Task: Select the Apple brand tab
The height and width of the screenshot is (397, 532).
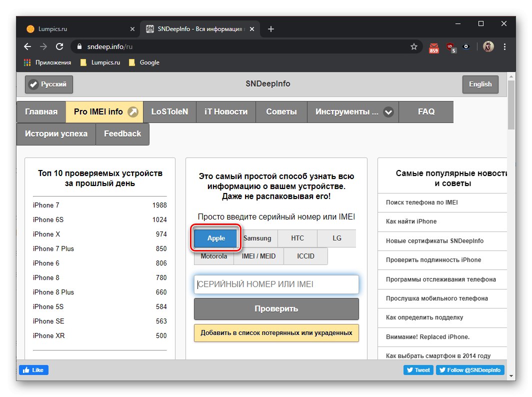Action: coord(216,238)
